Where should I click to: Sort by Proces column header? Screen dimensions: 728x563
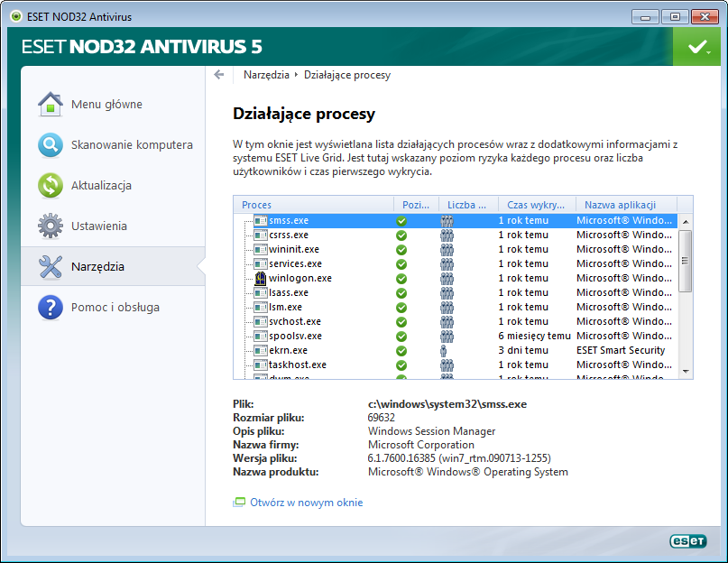(313, 205)
